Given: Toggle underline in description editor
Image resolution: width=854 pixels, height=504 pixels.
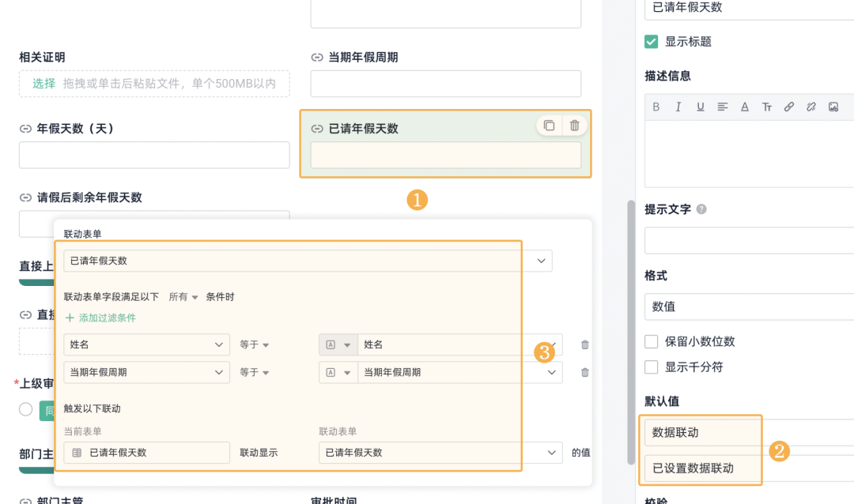Looking at the screenshot, I should point(701,107).
